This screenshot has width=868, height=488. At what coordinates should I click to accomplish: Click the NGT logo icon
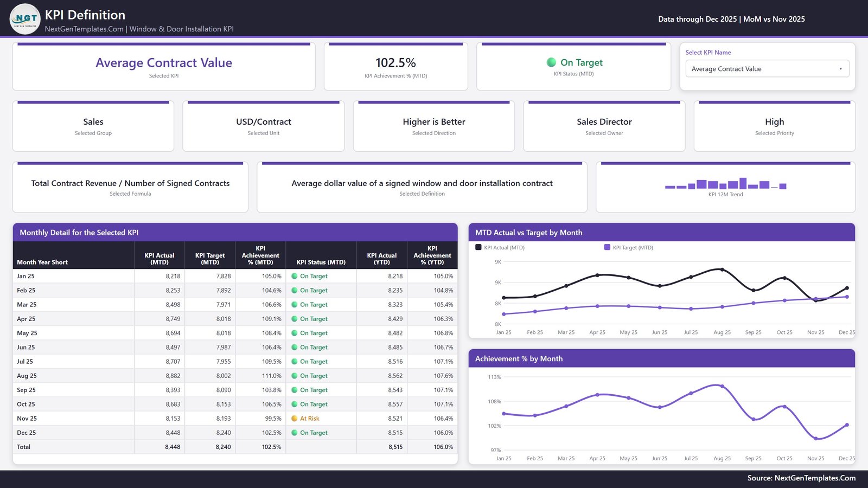point(25,19)
